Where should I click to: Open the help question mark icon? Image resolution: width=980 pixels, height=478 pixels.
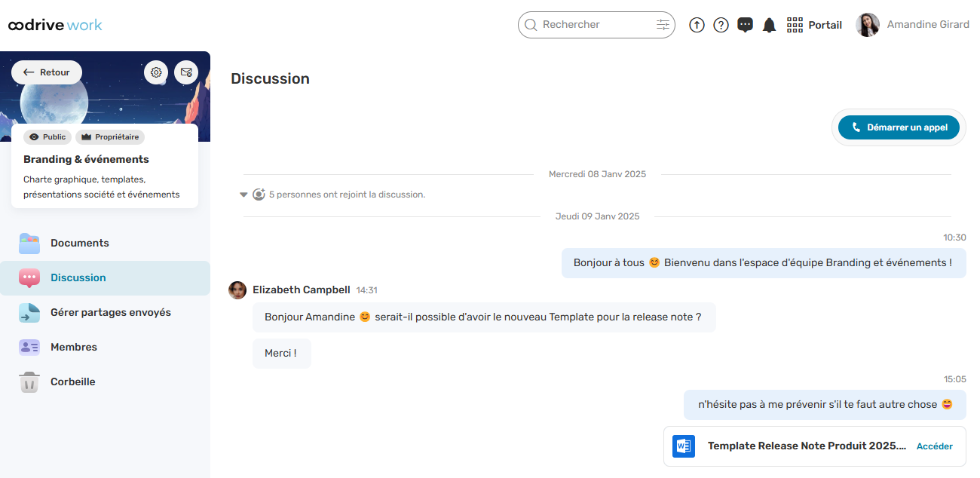click(x=721, y=25)
